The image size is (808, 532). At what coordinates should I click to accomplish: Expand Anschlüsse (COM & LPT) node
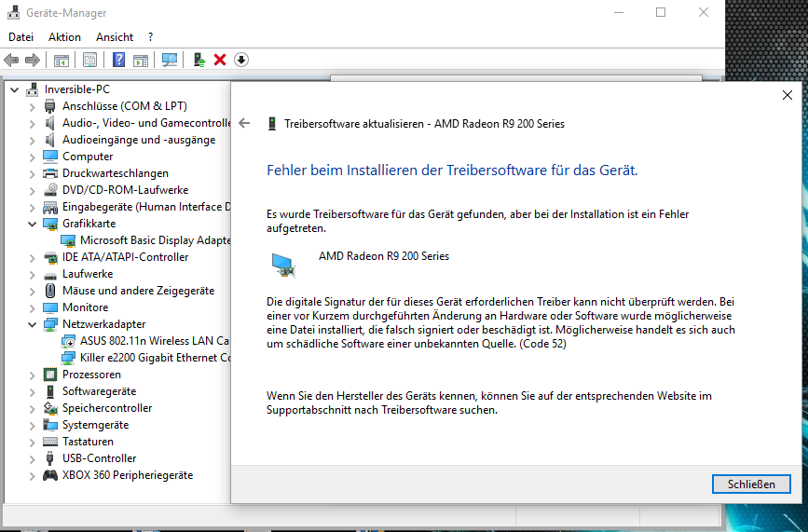[32, 106]
